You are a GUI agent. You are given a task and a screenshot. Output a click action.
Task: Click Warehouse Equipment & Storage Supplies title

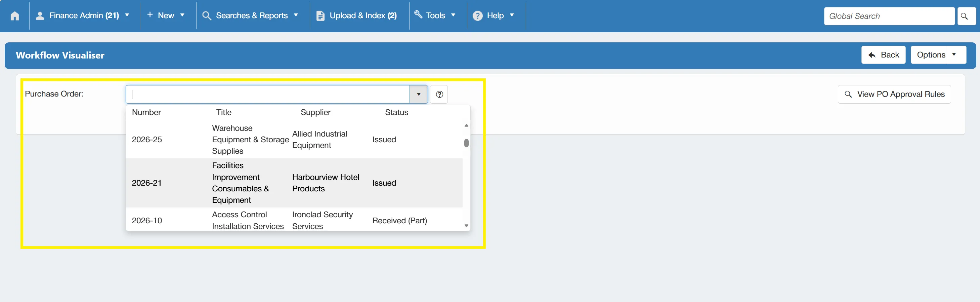tap(250, 139)
